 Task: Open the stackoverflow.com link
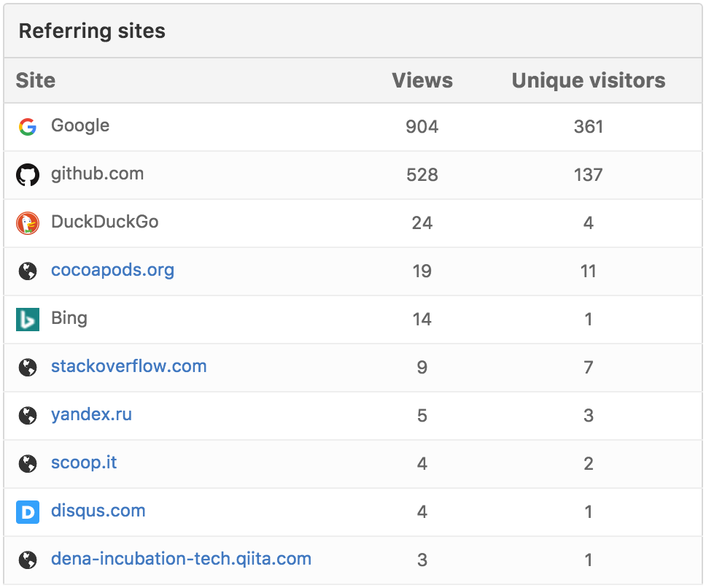(x=128, y=367)
